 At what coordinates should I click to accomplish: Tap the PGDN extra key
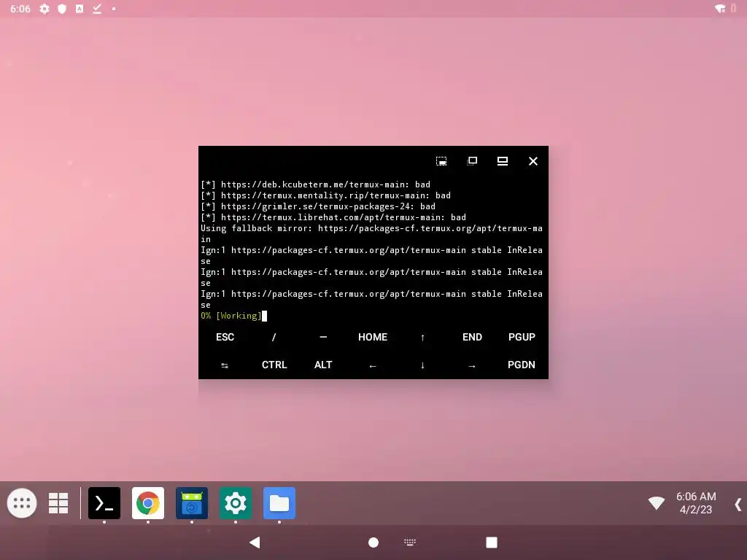(x=522, y=365)
